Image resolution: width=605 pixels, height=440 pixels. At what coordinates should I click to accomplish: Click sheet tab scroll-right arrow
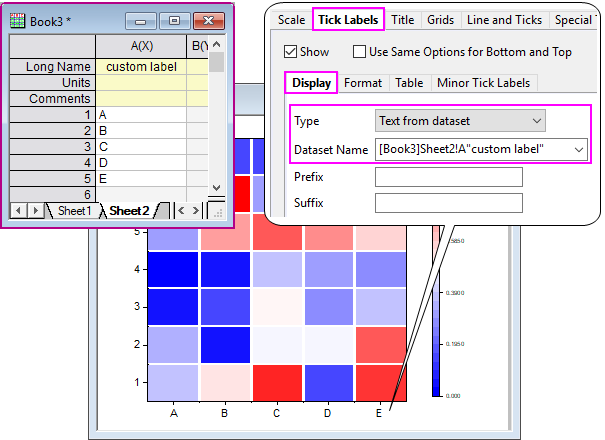pos(196,210)
